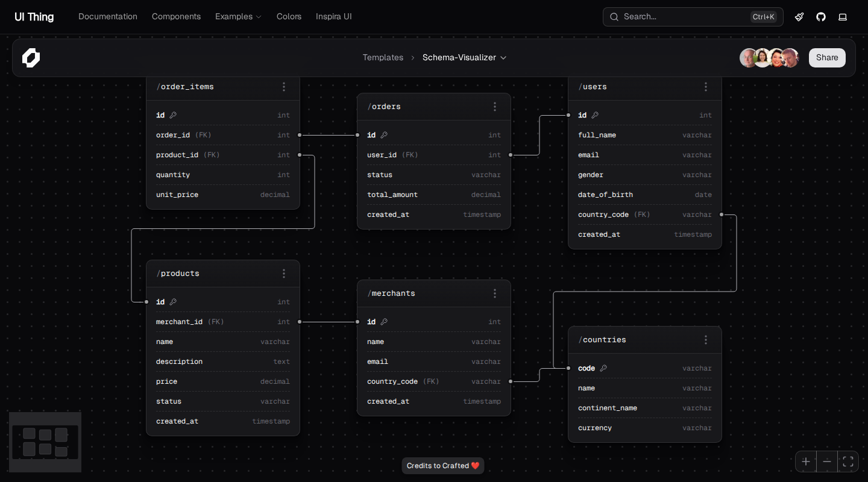Viewport: 868px width, 482px height.
Task: Click the fit view fullscreen icon
Action: (x=848, y=462)
